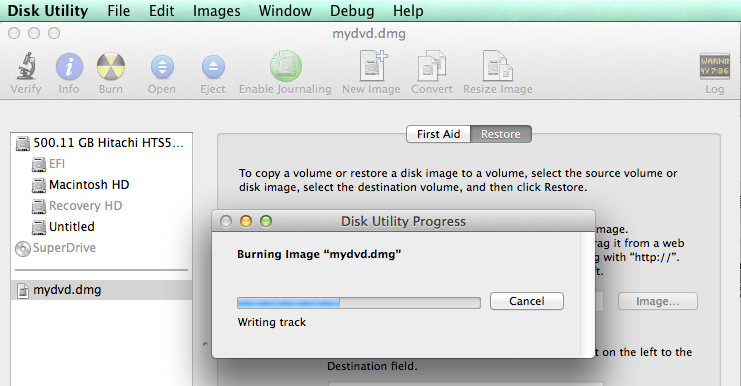741x386 pixels.
Task: Open the Help menu
Action: pos(408,10)
